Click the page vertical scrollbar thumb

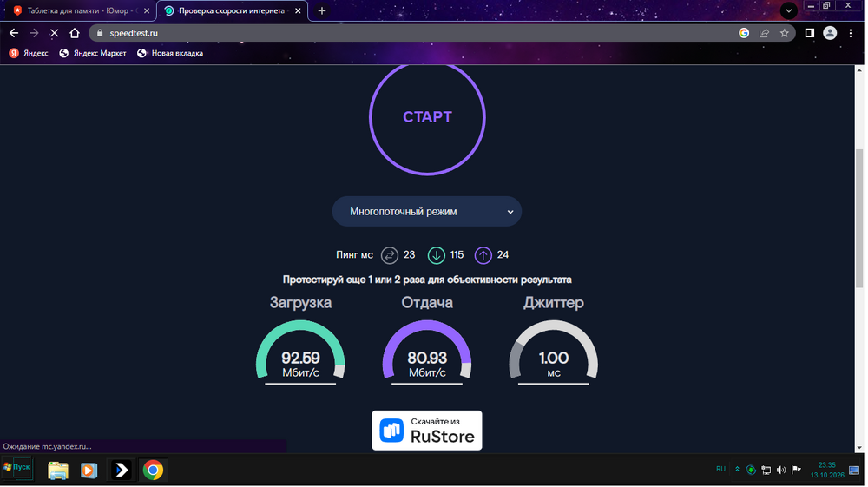pos(859,218)
